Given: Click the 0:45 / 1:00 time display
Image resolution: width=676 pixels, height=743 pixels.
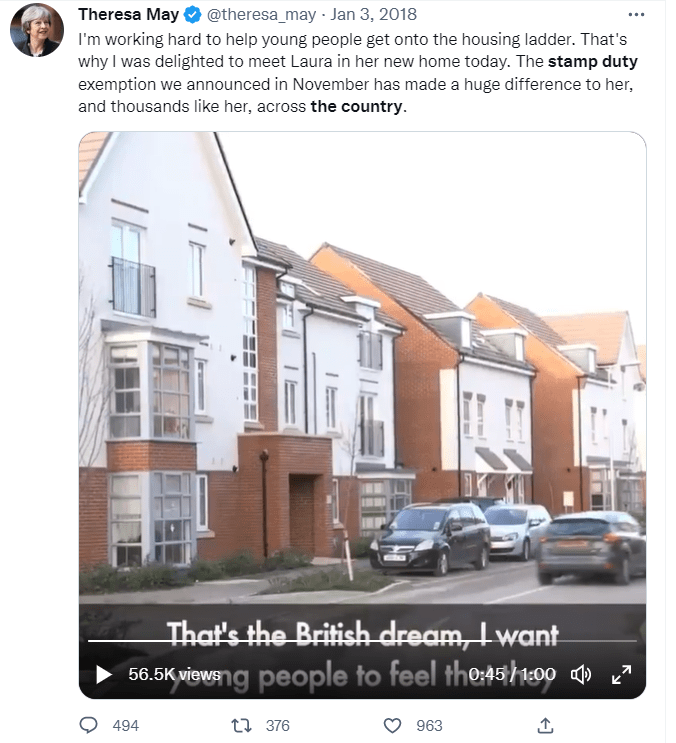Looking at the screenshot, I should coord(512,674).
